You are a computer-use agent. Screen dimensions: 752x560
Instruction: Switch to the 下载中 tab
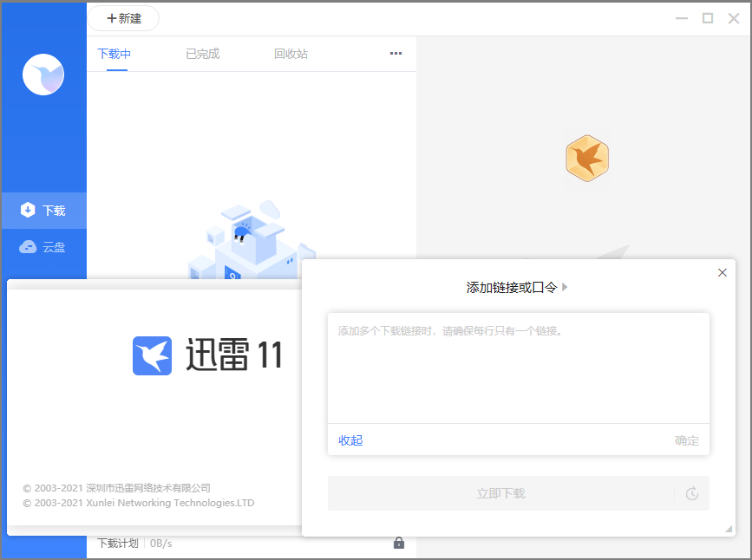tap(114, 54)
